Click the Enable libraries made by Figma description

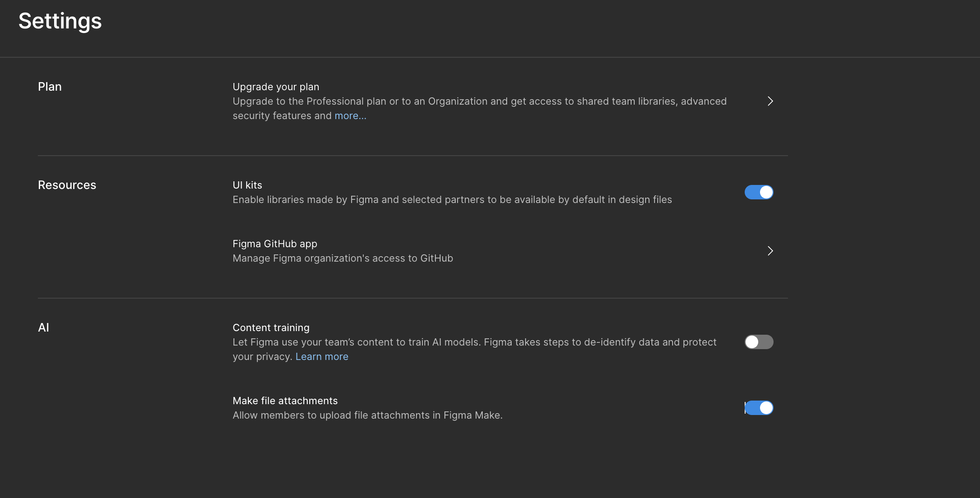pos(452,200)
